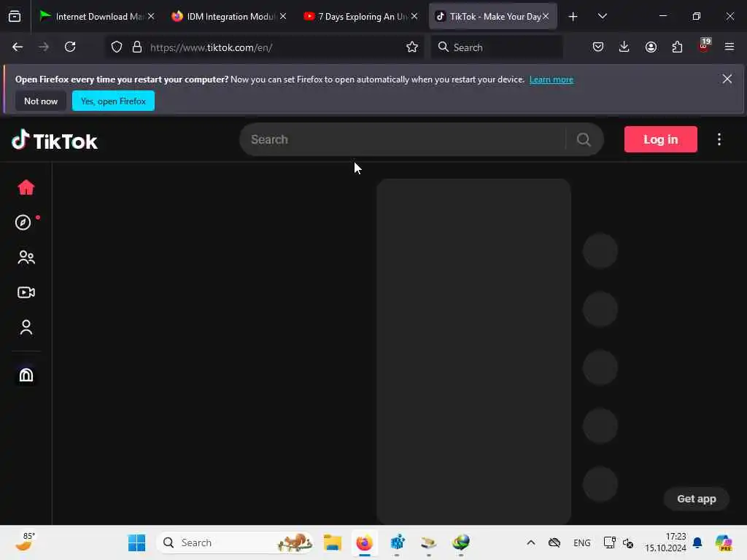Close the Internet Download Manager tab
This screenshot has height=560, width=747.
click(151, 16)
